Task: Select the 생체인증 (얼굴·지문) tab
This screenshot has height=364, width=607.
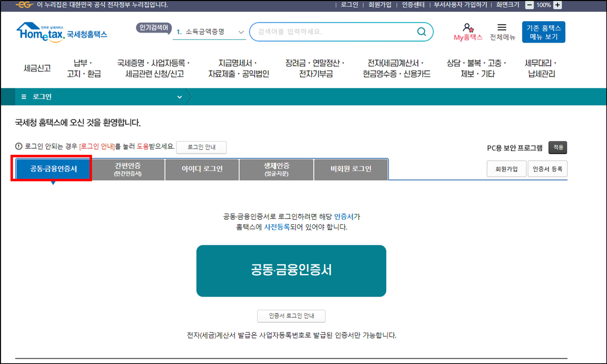Action: tap(276, 169)
